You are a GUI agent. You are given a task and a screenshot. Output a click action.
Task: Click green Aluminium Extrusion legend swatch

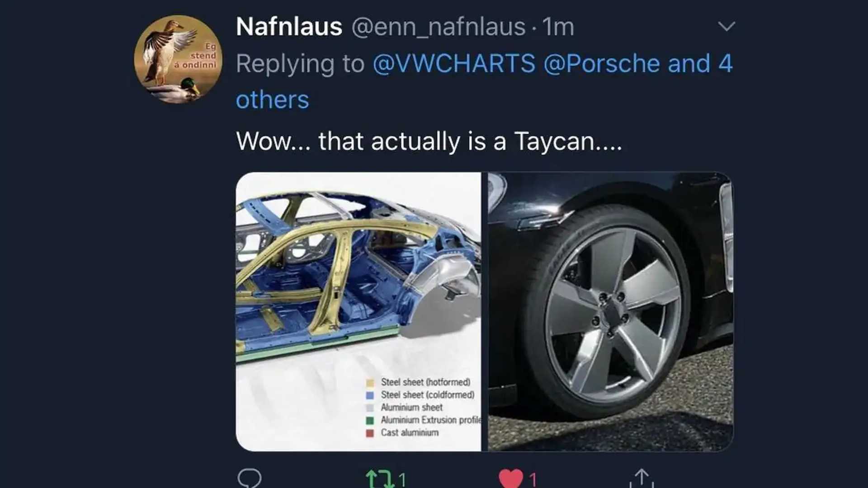[370, 421]
